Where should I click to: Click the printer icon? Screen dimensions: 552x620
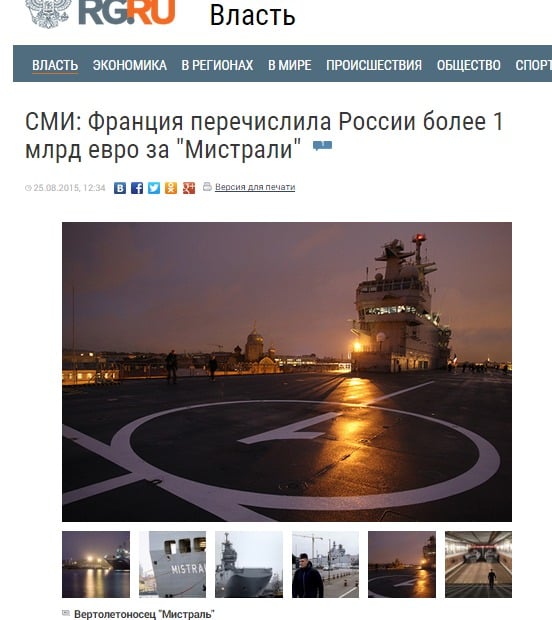tap(207, 187)
